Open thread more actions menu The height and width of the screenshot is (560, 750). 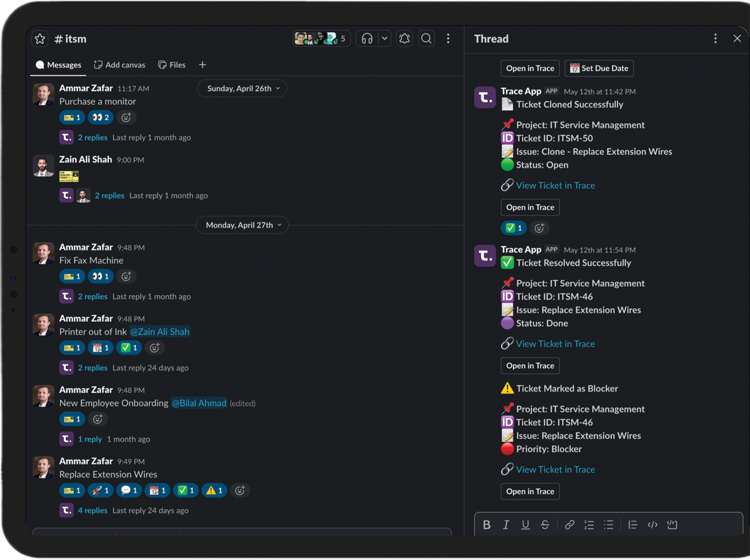click(715, 39)
